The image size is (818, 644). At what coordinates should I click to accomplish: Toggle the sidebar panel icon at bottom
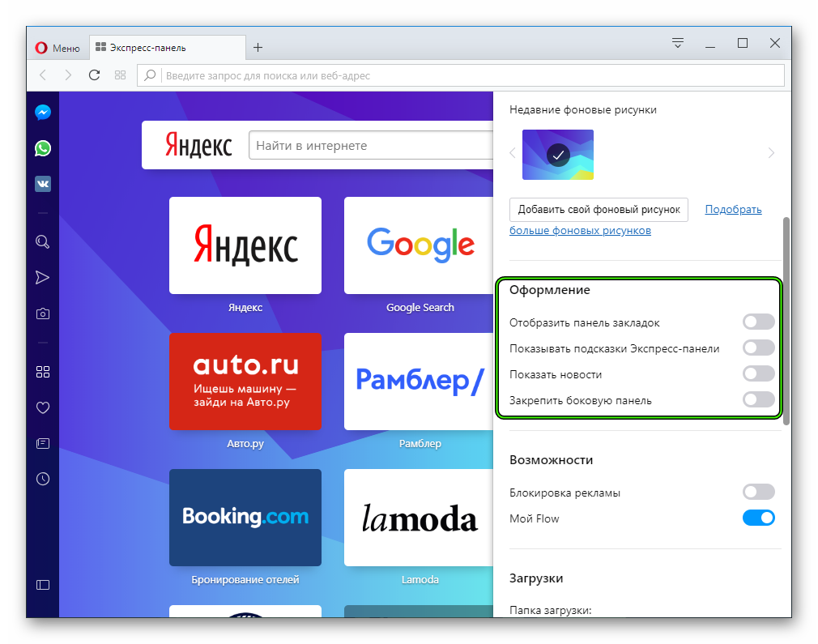43,585
